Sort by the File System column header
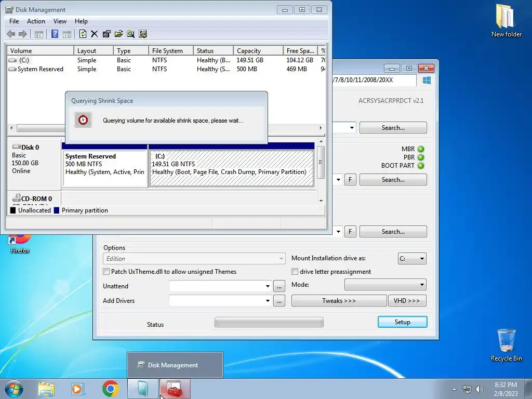 (x=171, y=50)
